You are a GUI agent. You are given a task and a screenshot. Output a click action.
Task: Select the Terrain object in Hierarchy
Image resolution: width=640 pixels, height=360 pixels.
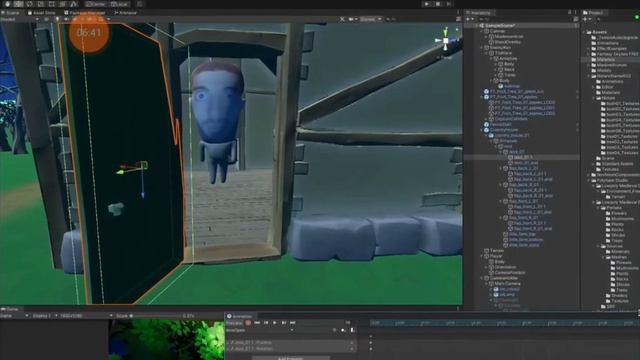(496, 251)
